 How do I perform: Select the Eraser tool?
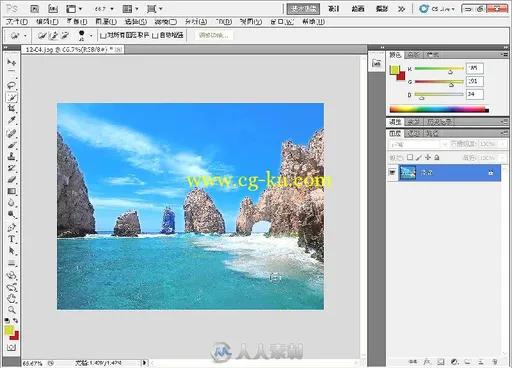(x=11, y=180)
